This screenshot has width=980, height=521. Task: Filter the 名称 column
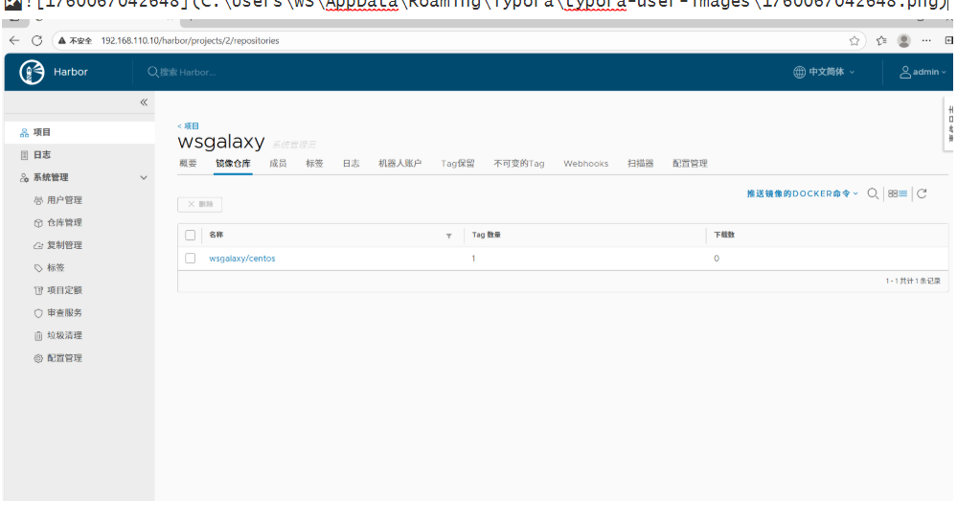pos(448,236)
